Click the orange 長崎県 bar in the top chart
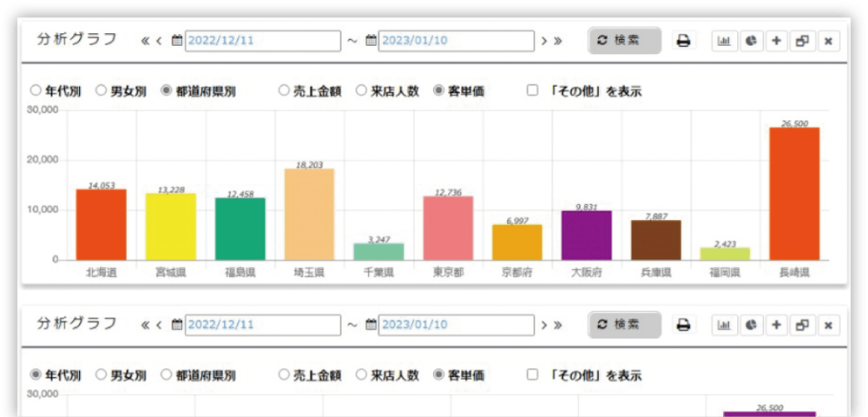The image size is (868, 417). coord(794,193)
